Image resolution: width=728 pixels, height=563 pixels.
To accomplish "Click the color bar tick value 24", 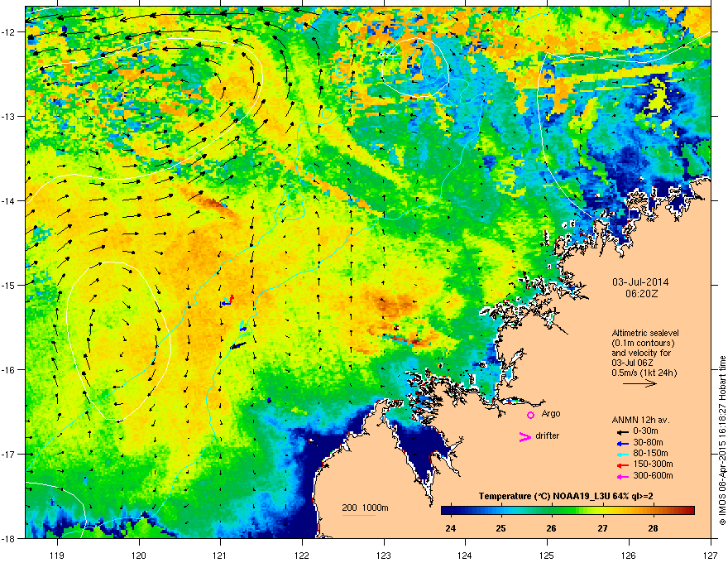I will click(x=450, y=528).
